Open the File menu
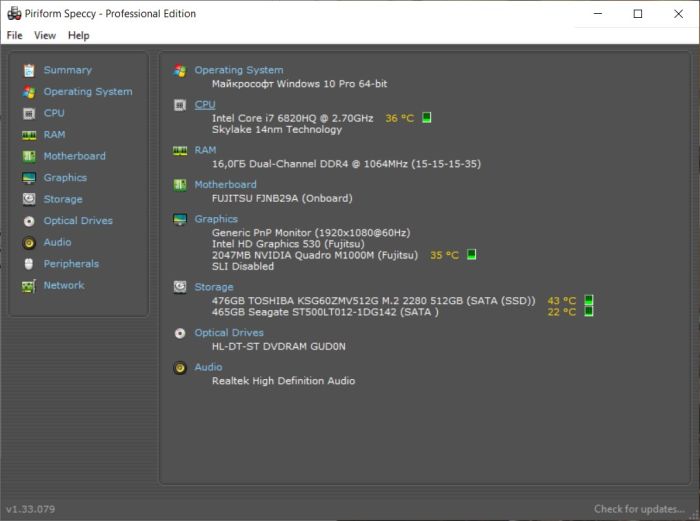The height and width of the screenshot is (521, 700). (14, 35)
